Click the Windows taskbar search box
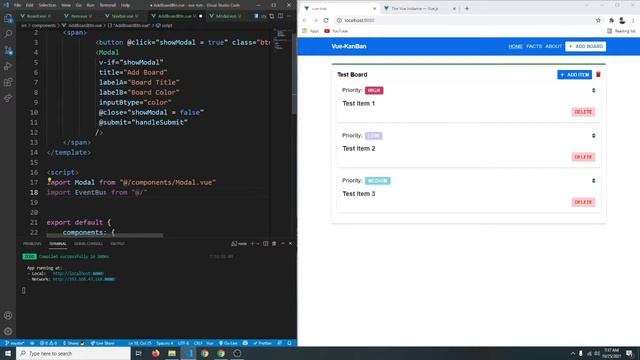This screenshot has width=640, height=360. click(73, 353)
